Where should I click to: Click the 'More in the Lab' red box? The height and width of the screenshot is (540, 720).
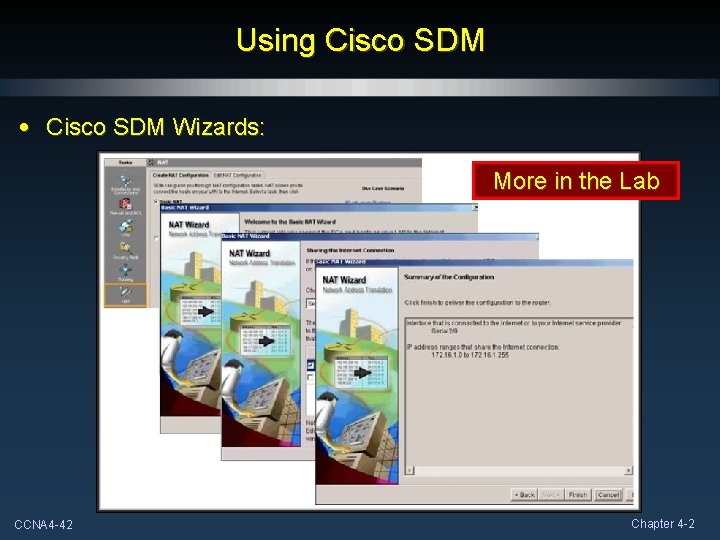576,180
